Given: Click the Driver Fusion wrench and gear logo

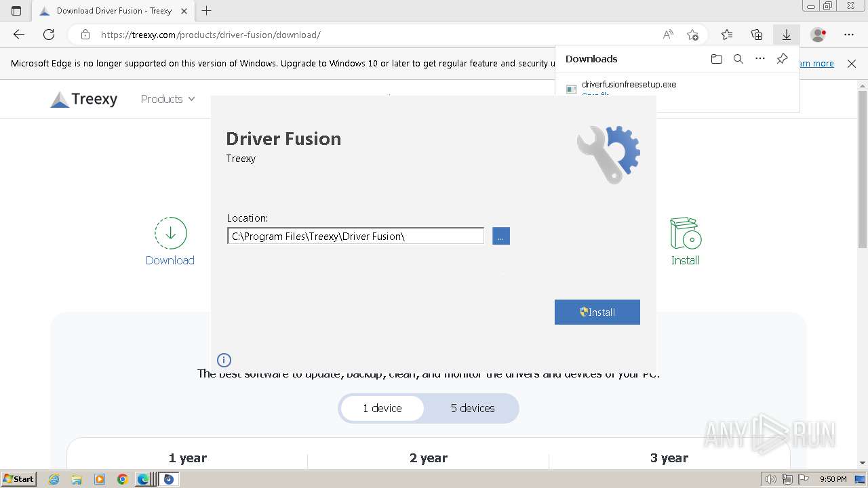Looking at the screenshot, I should tap(608, 155).
